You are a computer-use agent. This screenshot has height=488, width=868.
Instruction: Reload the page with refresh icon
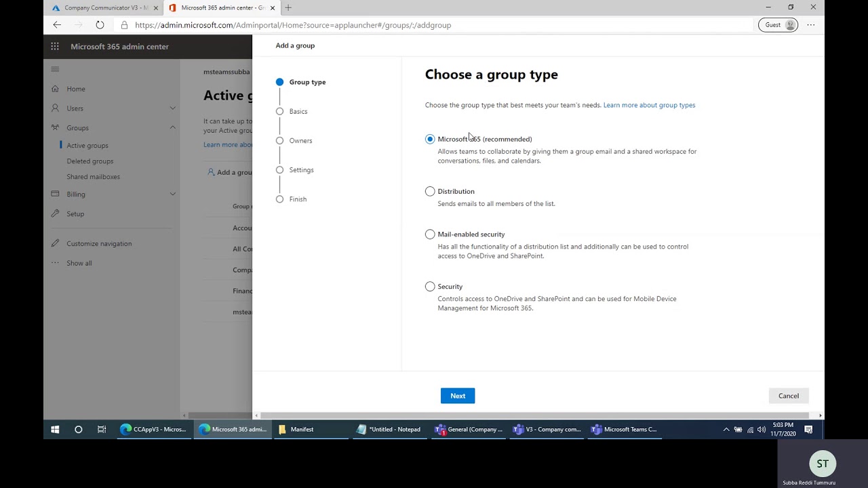(100, 25)
